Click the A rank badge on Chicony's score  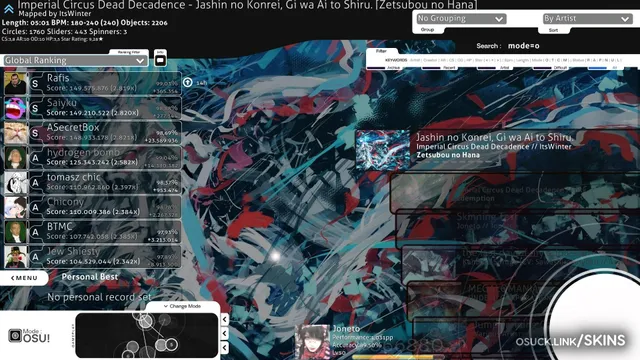(36, 208)
